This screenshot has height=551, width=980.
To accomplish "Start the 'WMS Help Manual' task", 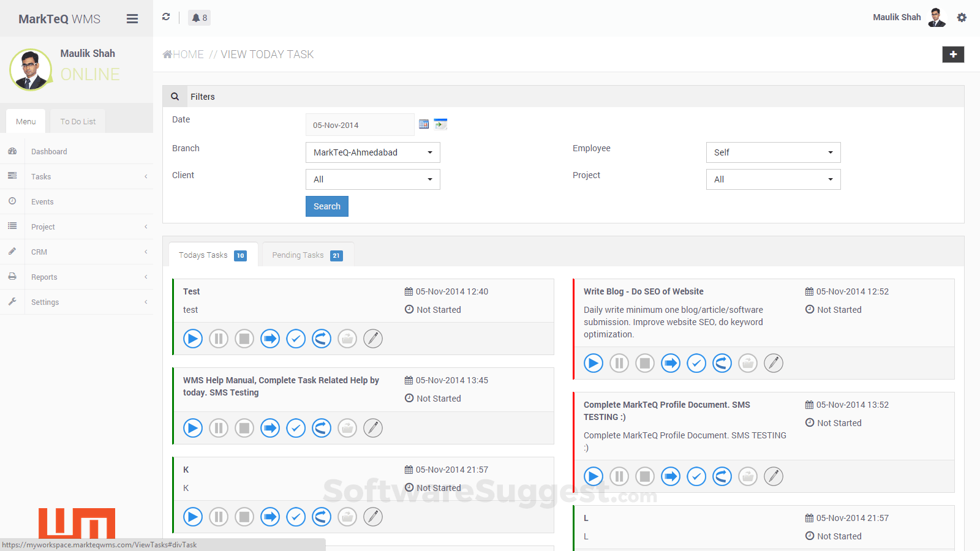I will click(193, 428).
